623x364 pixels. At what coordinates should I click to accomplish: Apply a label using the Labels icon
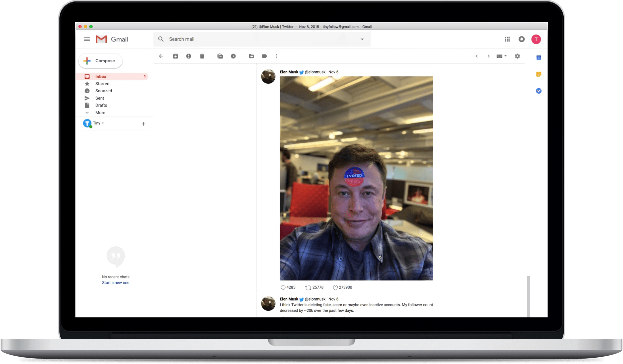tap(264, 56)
